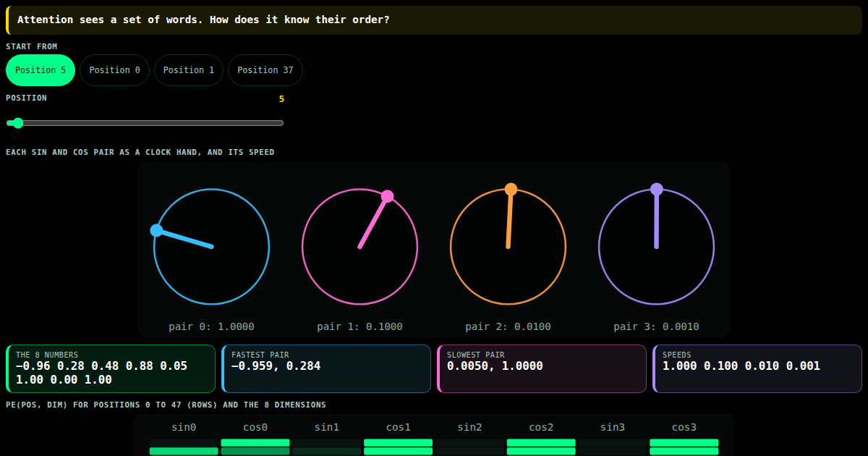Click the sin0 column header
Screen dimensions: 868x456
(x=184, y=427)
